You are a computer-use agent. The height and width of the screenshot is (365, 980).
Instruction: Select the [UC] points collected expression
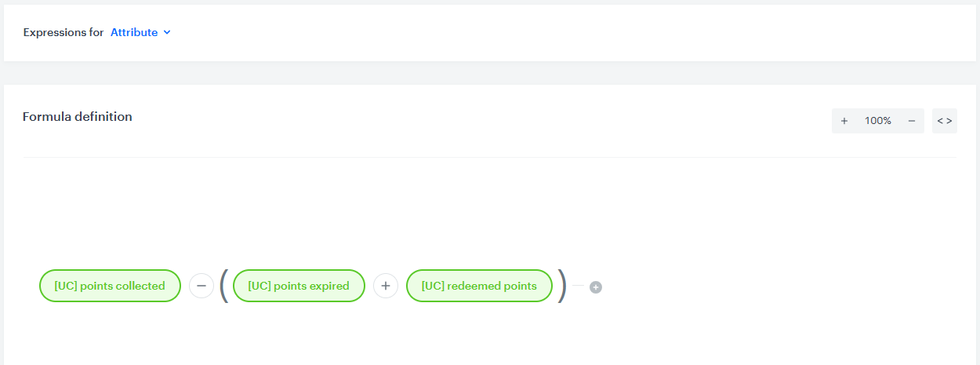pos(110,286)
